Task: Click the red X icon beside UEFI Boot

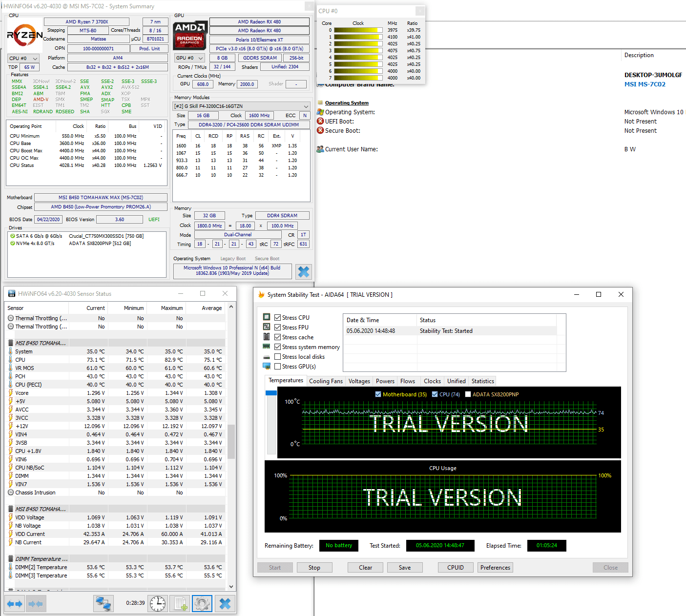Action: [320, 121]
